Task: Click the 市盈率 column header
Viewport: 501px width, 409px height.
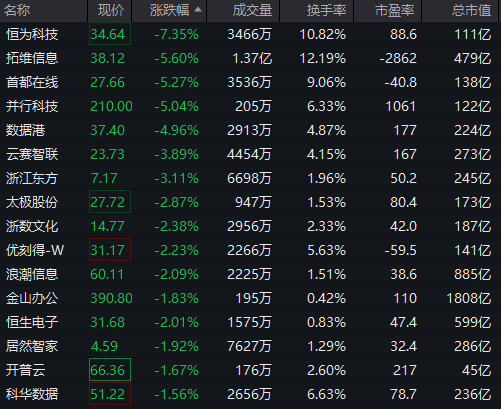Action: [x=395, y=10]
